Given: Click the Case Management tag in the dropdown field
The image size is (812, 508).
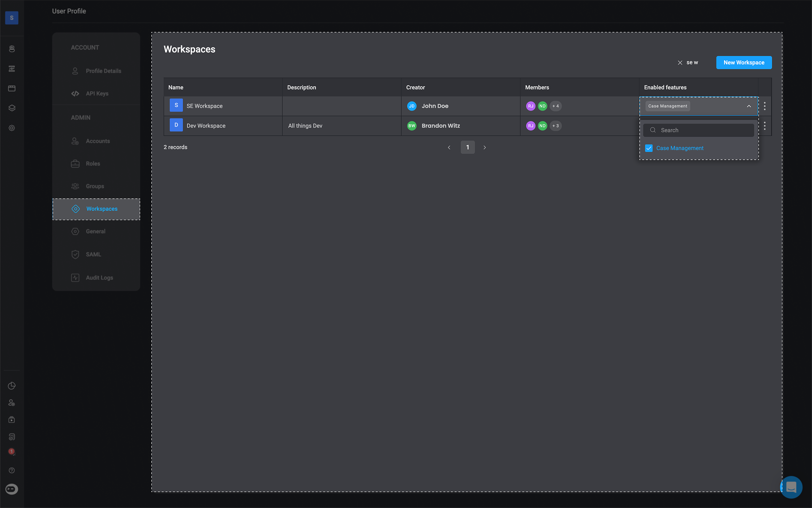Looking at the screenshot, I should pos(668,106).
